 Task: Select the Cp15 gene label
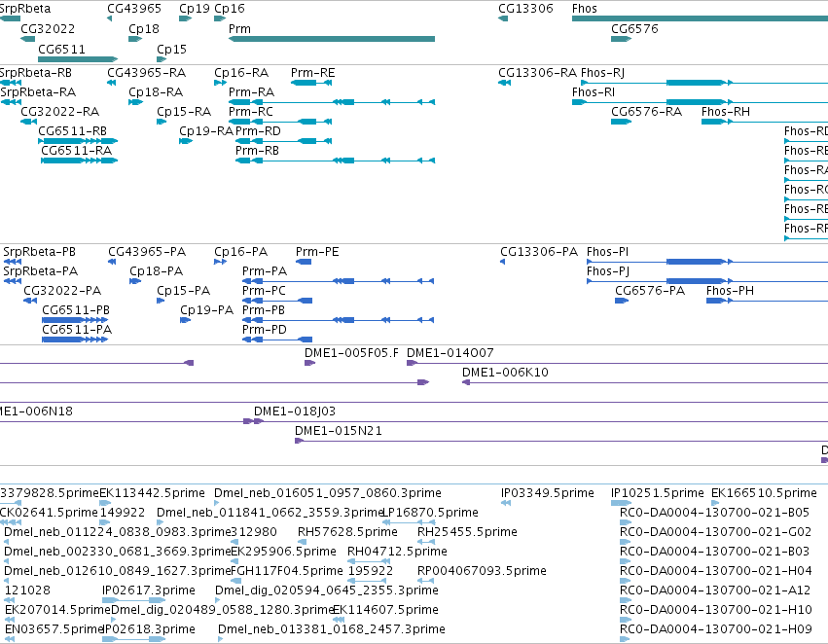click(x=171, y=50)
